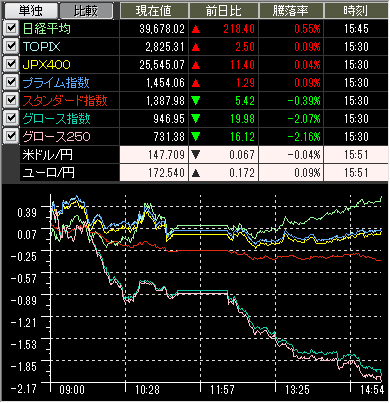Toggle the プライム指数 checkbox
Image resolution: width=390 pixels, height=403 pixels.
11,82
